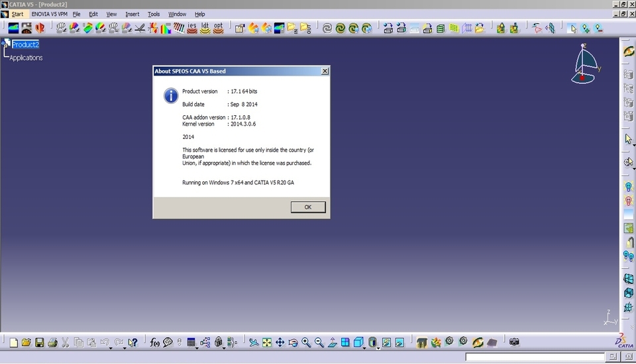
Task: Click the folder icon labeled OUT
Action: click(306, 28)
